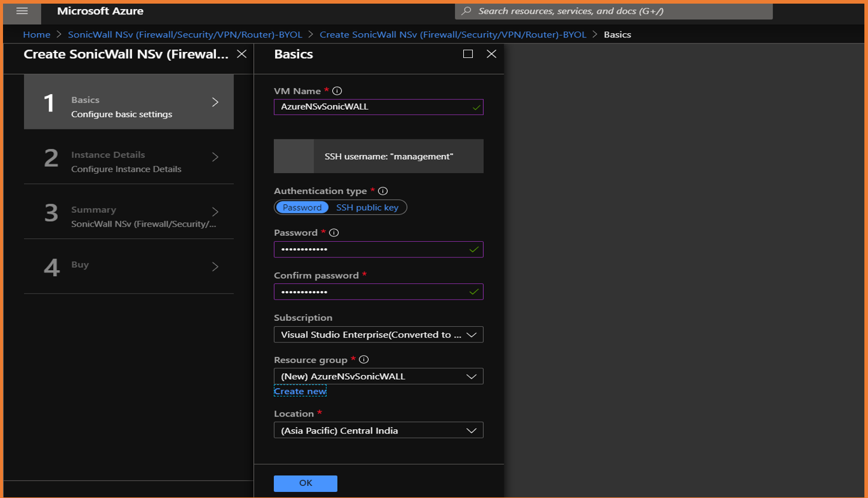868x498 pixels.
Task: Open the Subscription dropdown
Action: [378, 335]
